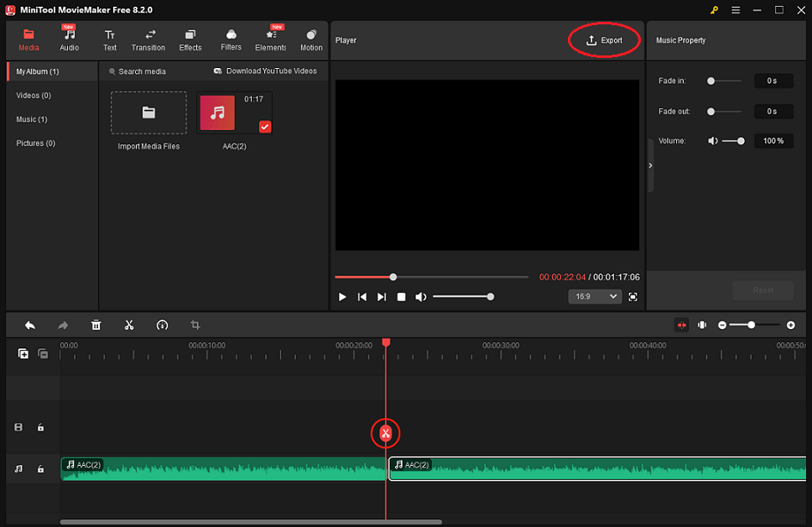This screenshot has width=812, height=527.
Task: Click the Crop tool icon
Action: (x=195, y=326)
